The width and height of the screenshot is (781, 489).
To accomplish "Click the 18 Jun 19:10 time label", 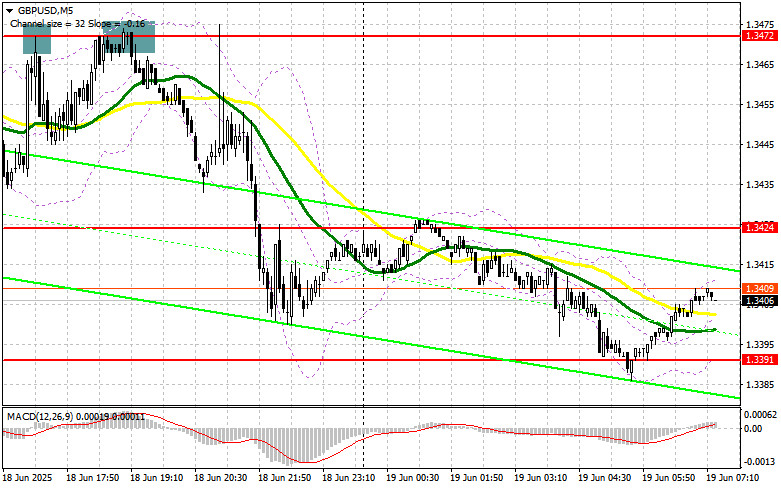I will 156,478.
